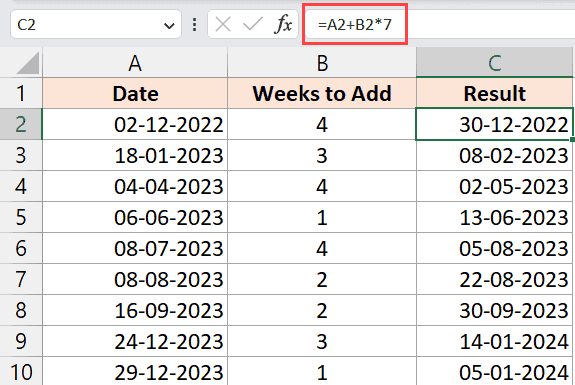575x385 pixels.
Task: Select row 4 header
Action: pos(21,186)
